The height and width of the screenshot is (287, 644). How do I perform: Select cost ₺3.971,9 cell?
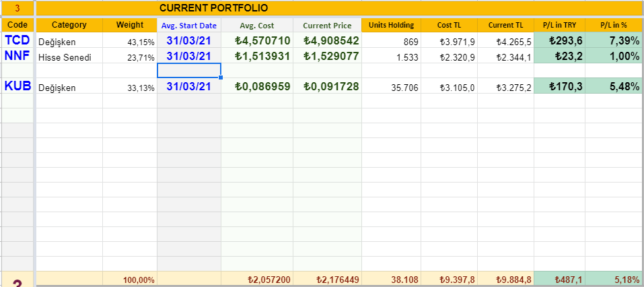449,40
